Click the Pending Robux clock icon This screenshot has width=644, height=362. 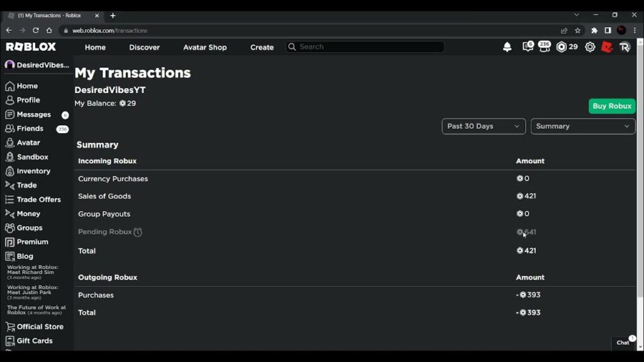138,233
